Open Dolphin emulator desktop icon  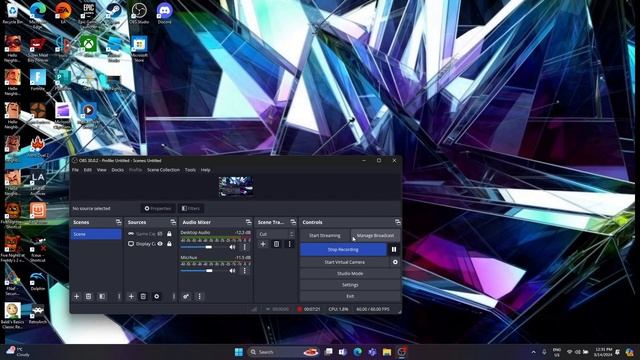point(38,281)
